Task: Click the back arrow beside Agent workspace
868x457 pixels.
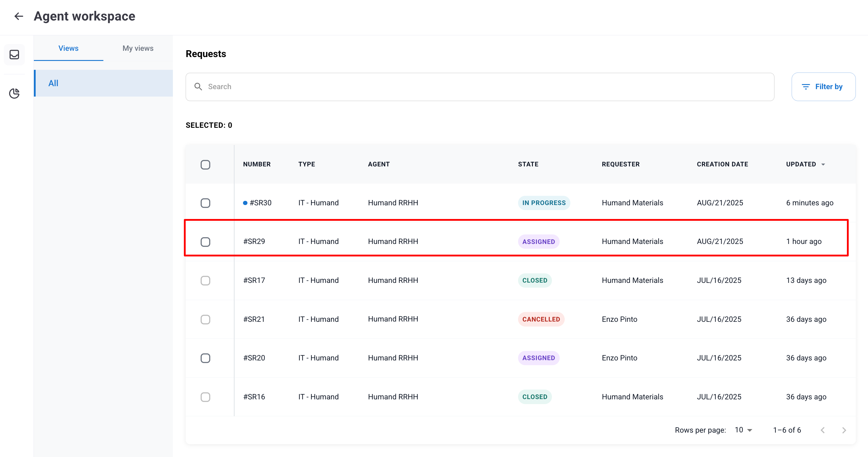Action: point(18,16)
